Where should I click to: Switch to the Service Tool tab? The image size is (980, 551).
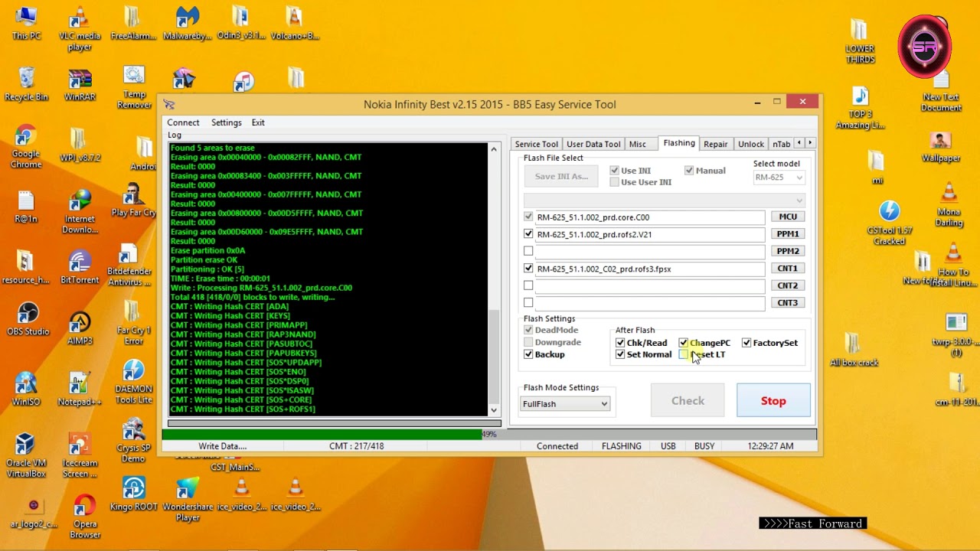point(536,144)
